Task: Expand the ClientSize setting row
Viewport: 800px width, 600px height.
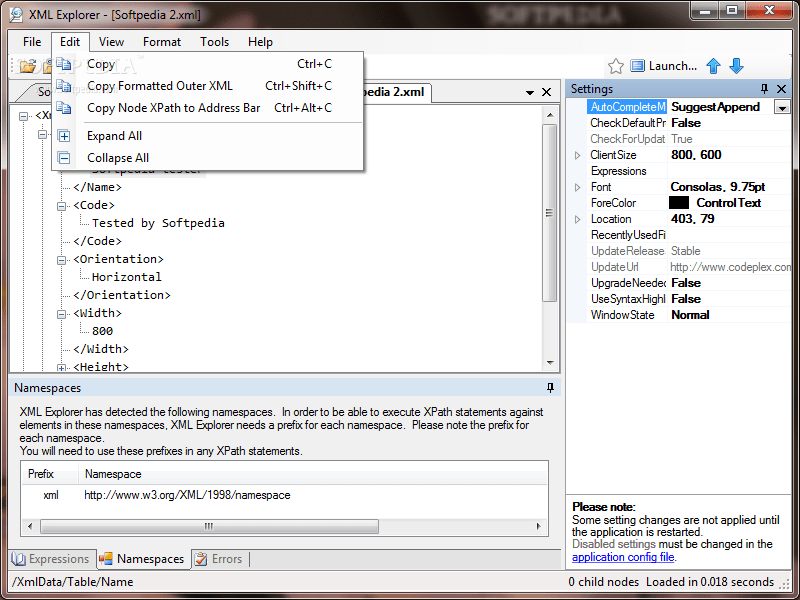Action: (x=576, y=155)
